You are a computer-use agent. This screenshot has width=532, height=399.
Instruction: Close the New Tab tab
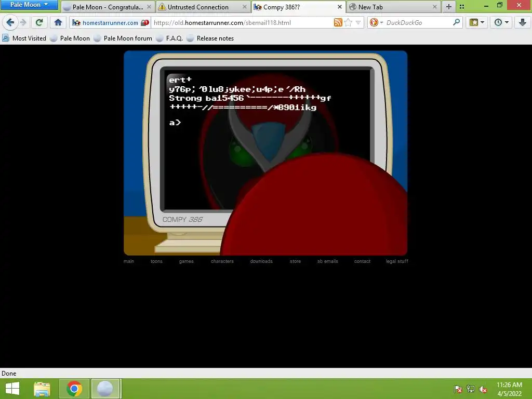pyautogui.click(x=435, y=7)
